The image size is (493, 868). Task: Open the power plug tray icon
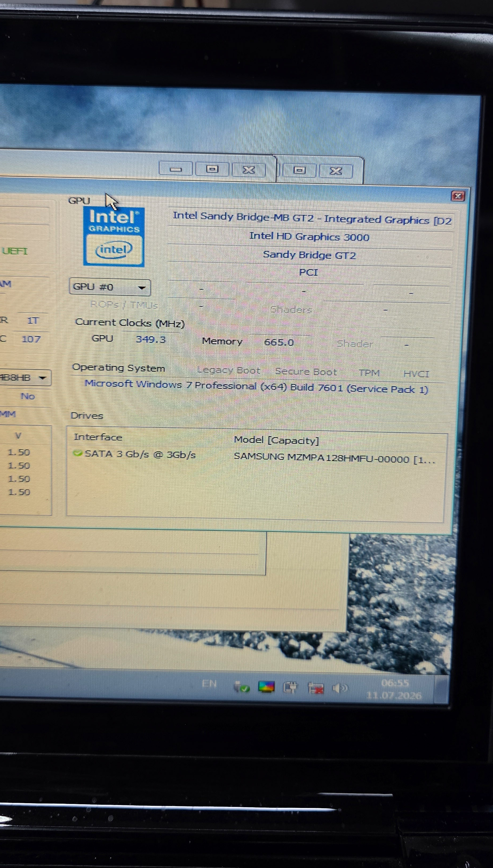pos(290,687)
